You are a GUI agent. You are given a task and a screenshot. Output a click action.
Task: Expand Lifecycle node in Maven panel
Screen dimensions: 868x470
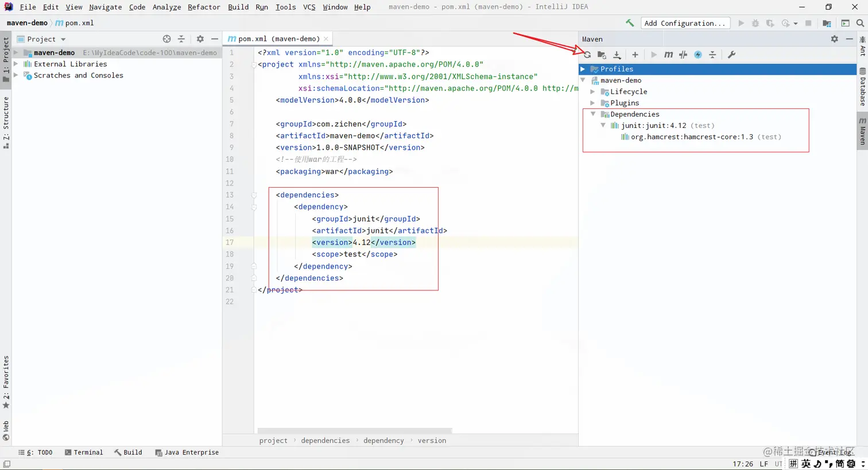[593, 92]
